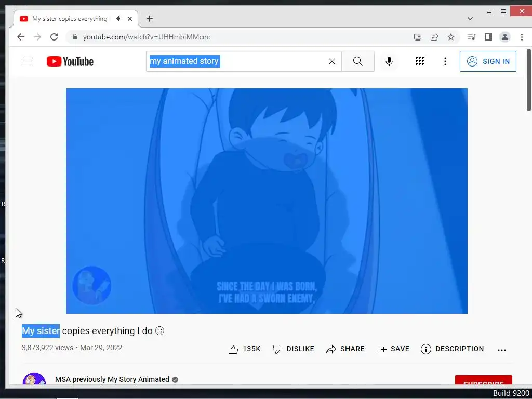Click the magnifying glass search button
This screenshot has height=399, width=532.
click(x=358, y=61)
